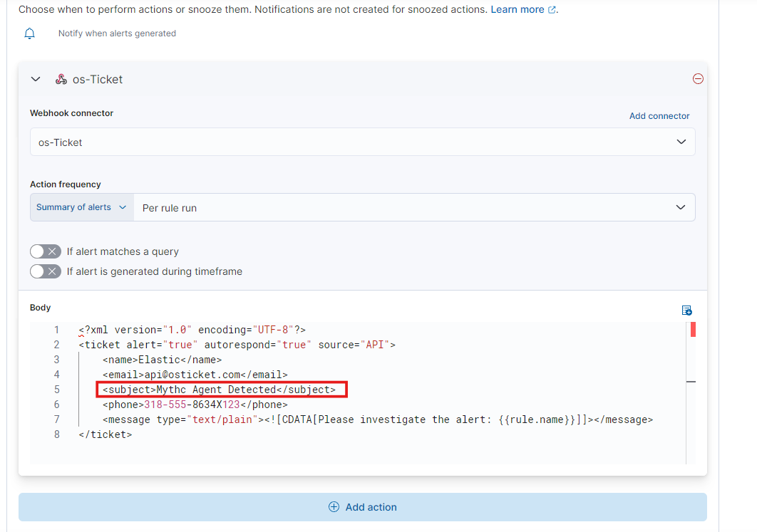
Task: Click the closing ticket tag on line 8
Action: (x=105, y=434)
